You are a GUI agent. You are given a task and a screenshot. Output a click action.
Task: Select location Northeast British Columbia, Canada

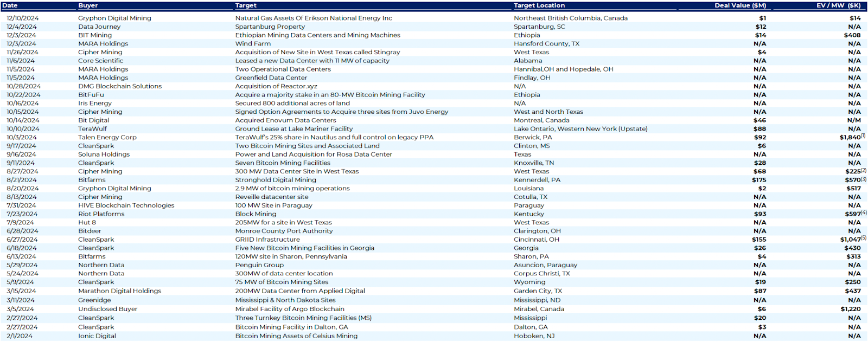(571, 18)
